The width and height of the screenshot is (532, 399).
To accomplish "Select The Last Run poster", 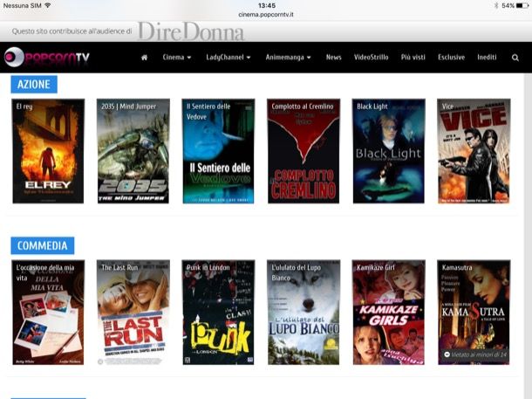I will click(133, 313).
